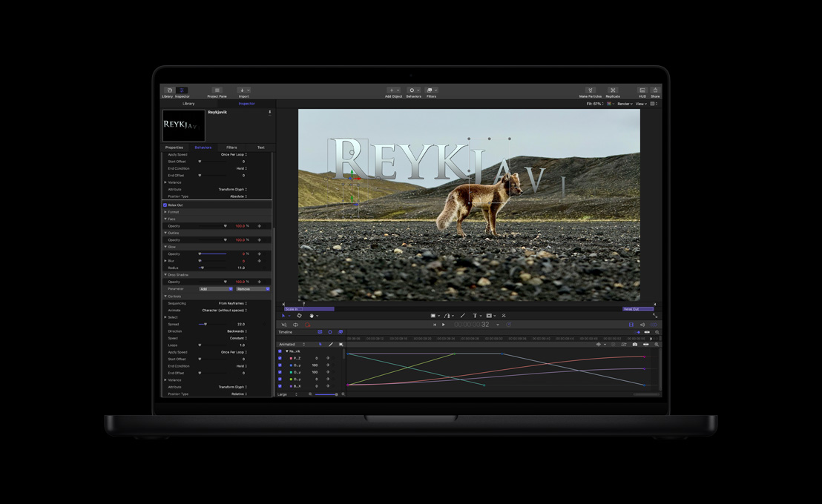Open the Behaviors toolbar icon

(412, 90)
